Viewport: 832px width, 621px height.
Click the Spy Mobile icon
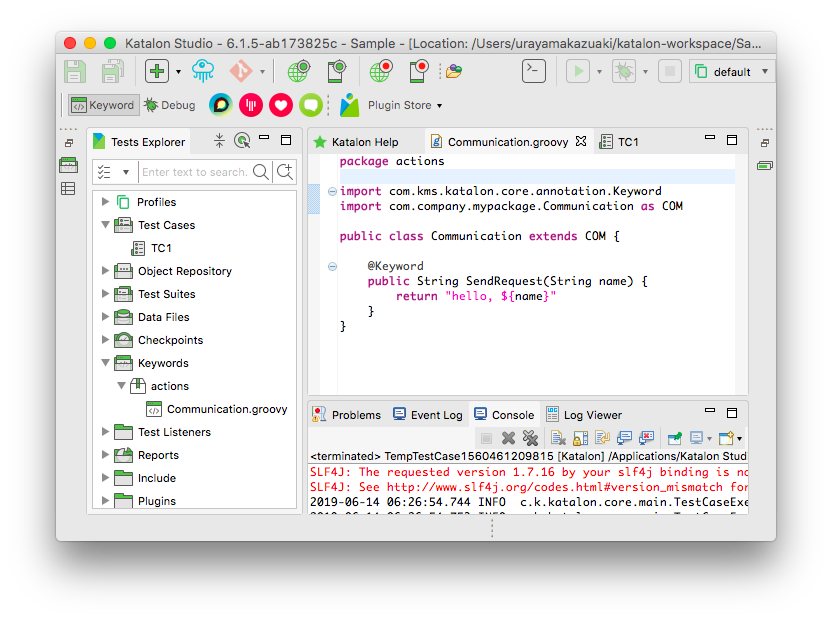[x=337, y=71]
